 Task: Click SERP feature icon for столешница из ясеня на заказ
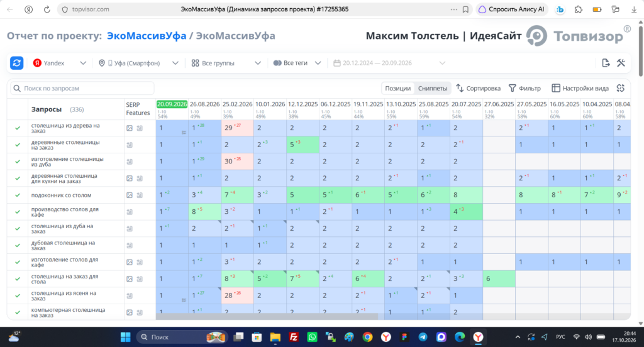[130, 295]
